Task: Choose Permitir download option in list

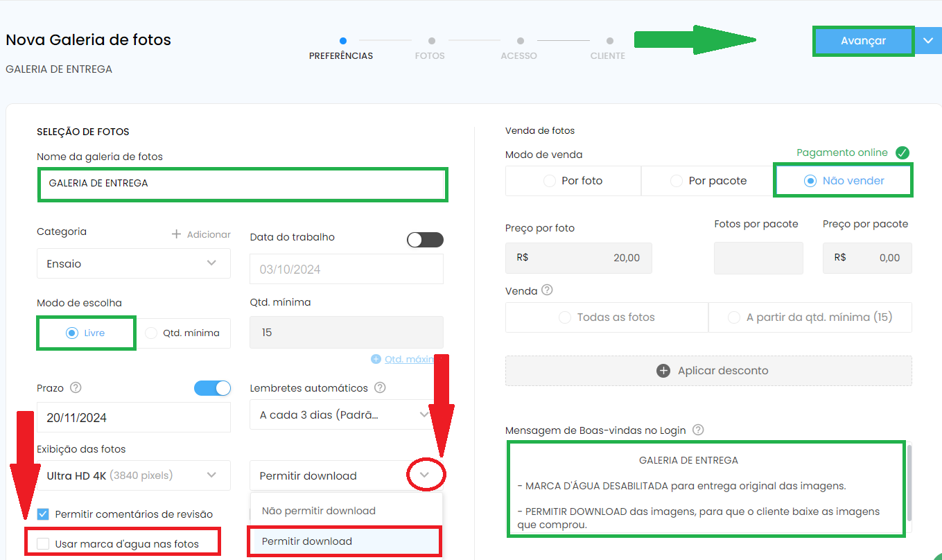Action: click(x=346, y=541)
